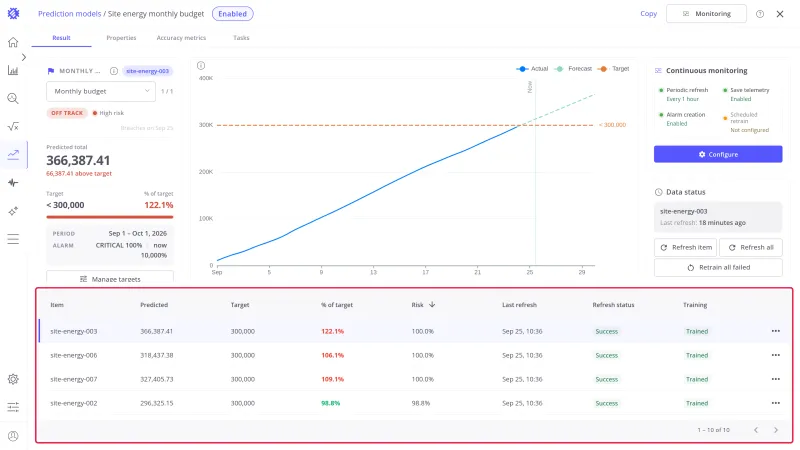800x450 pixels.
Task: Click the Last refresh column header
Action: tap(519, 305)
